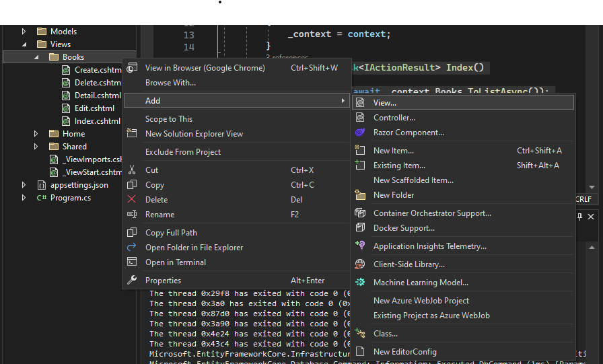This screenshot has width=603, height=364.
Task: Expand the Shared folder node
Action: [x=36, y=147]
